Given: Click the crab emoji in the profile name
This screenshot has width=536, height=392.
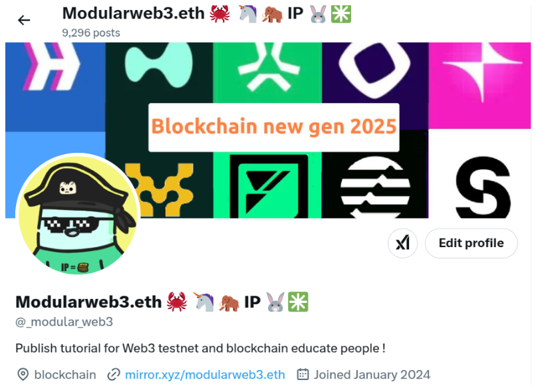Looking at the screenshot, I should [177, 302].
